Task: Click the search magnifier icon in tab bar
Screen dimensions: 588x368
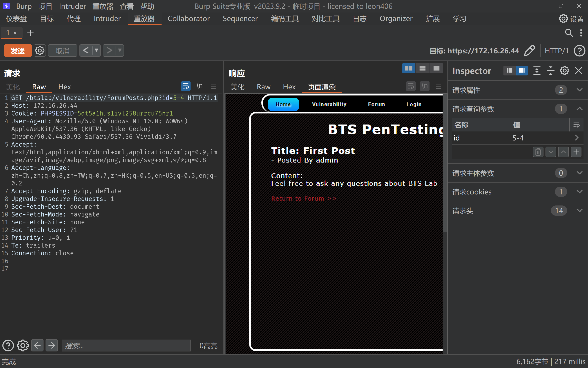Action: click(x=569, y=33)
